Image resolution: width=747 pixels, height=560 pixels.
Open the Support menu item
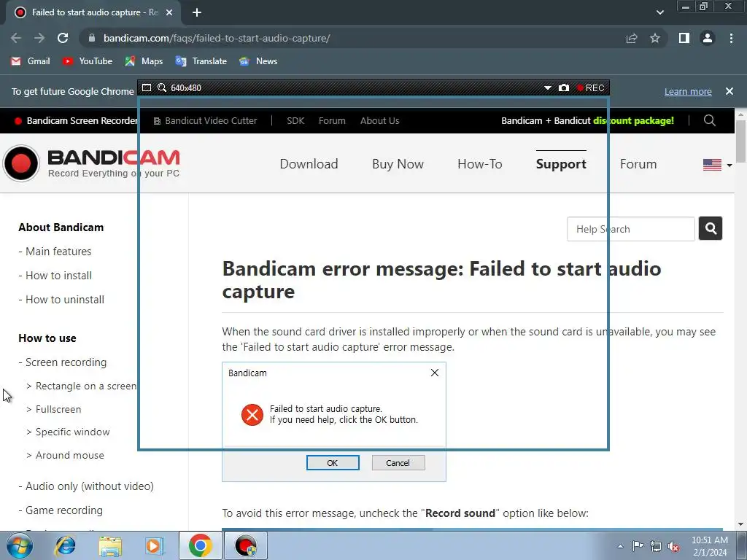click(561, 164)
